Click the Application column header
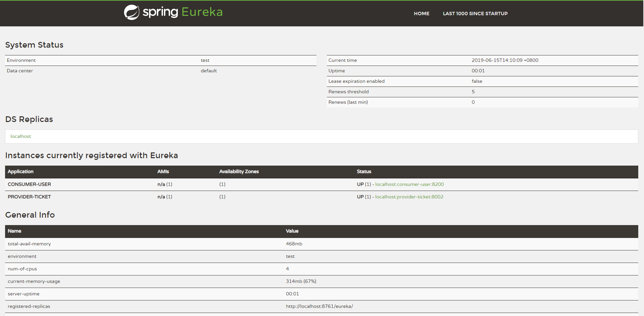The height and width of the screenshot is (316, 644). point(21,172)
